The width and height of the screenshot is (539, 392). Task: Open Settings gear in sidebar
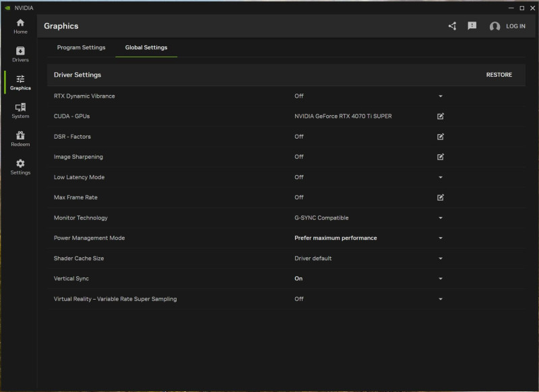[x=20, y=166]
